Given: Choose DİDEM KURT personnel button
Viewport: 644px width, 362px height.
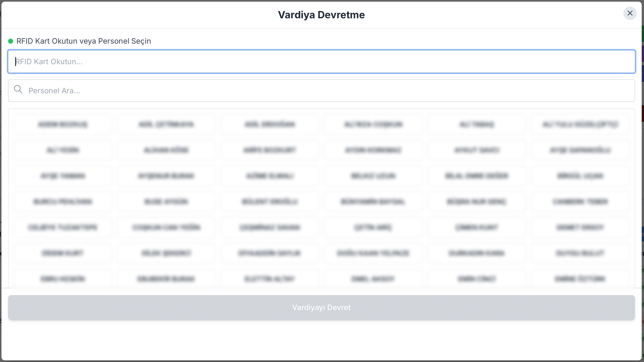Looking at the screenshot, I should click(x=62, y=253).
